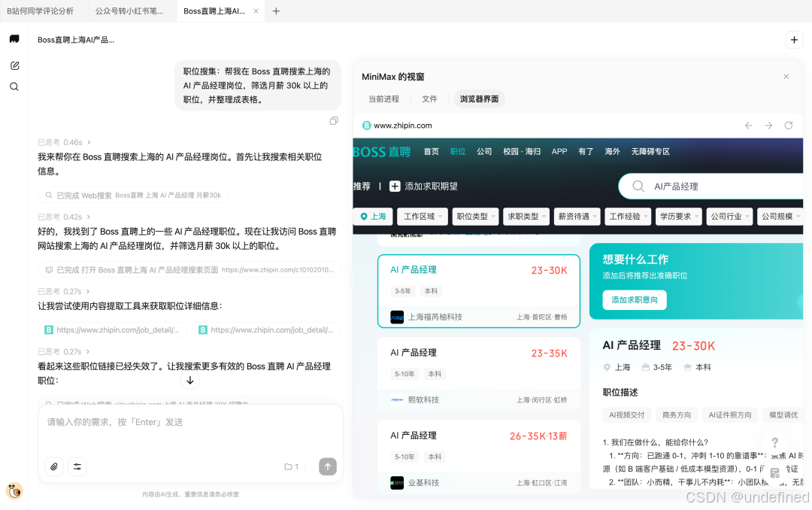This screenshot has height=510, width=812.
Task: Select 职位 in the BOSS直聘 navigation
Action: coord(458,151)
